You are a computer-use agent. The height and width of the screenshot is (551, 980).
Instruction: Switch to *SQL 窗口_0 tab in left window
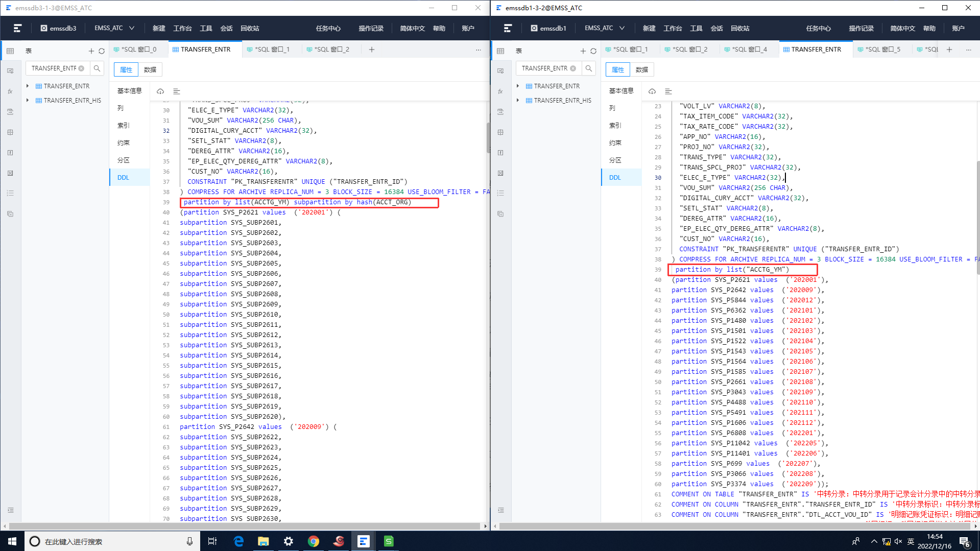(135, 50)
